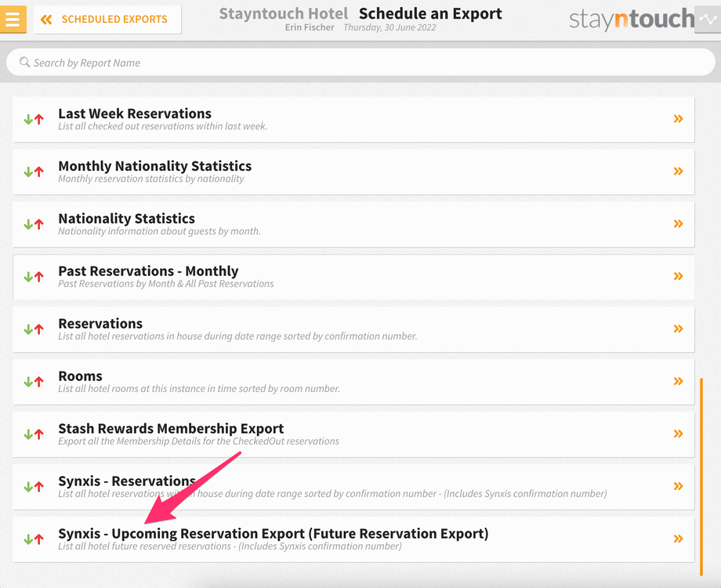Open Synxis - Upcoming Reservation Export via the chevron

point(678,539)
